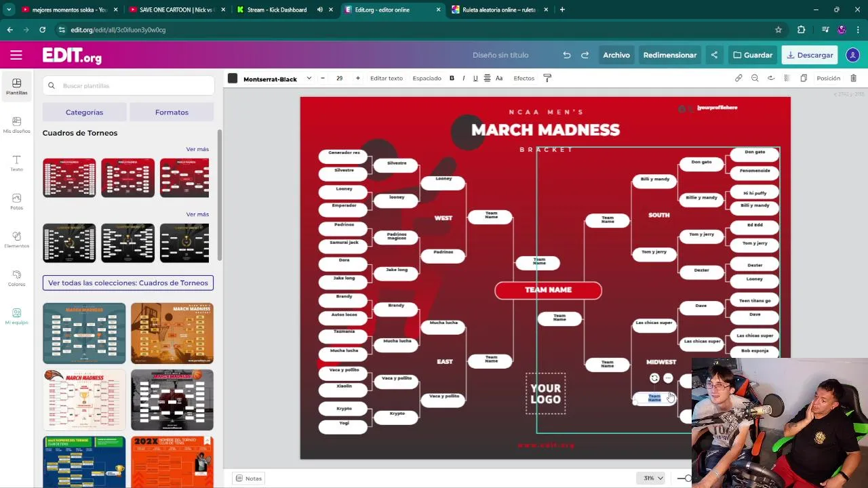Open the Mis diseños sidebar panel
868x488 pixels.
pyautogui.click(x=16, y=125)
